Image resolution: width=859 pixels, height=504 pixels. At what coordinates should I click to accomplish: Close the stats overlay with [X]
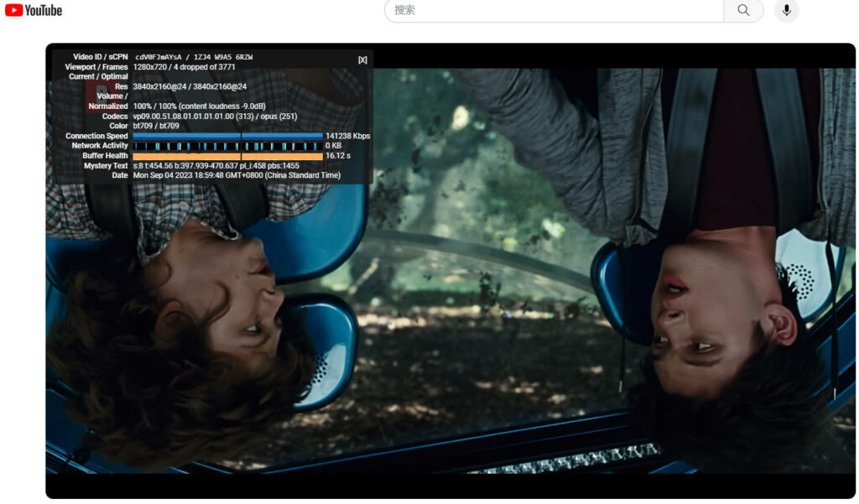click(x=362, y=60)
